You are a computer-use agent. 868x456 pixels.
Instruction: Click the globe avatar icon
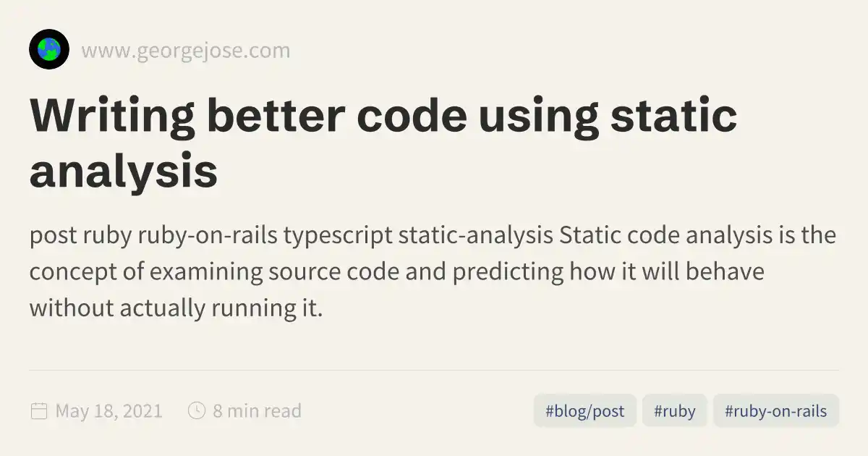pyautogui.click(x=49, y=49)
